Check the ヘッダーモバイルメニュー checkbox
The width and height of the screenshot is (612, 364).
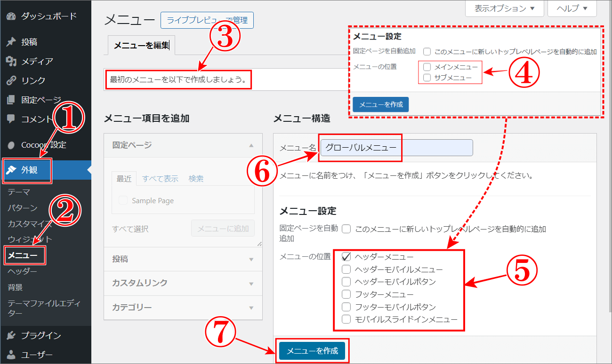[346, 269]
